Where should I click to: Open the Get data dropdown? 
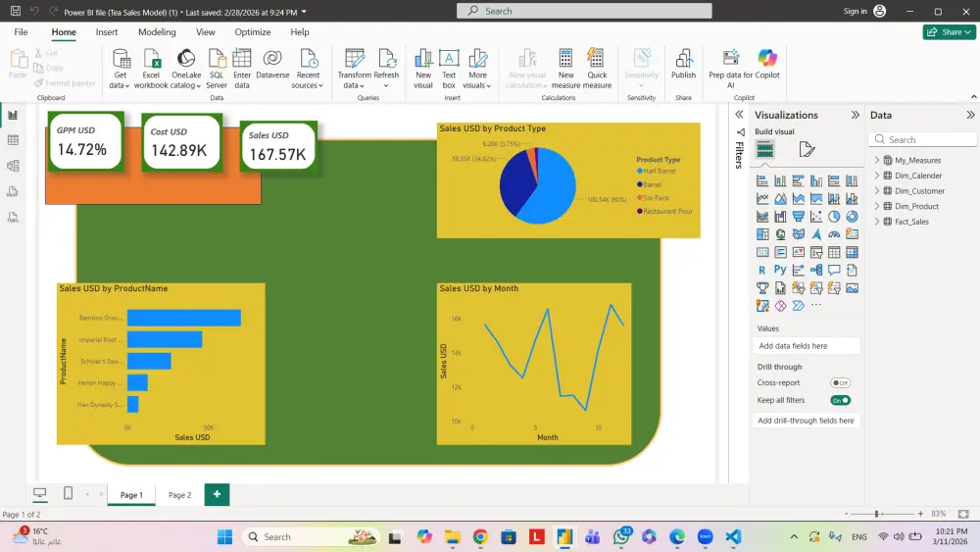120,69
